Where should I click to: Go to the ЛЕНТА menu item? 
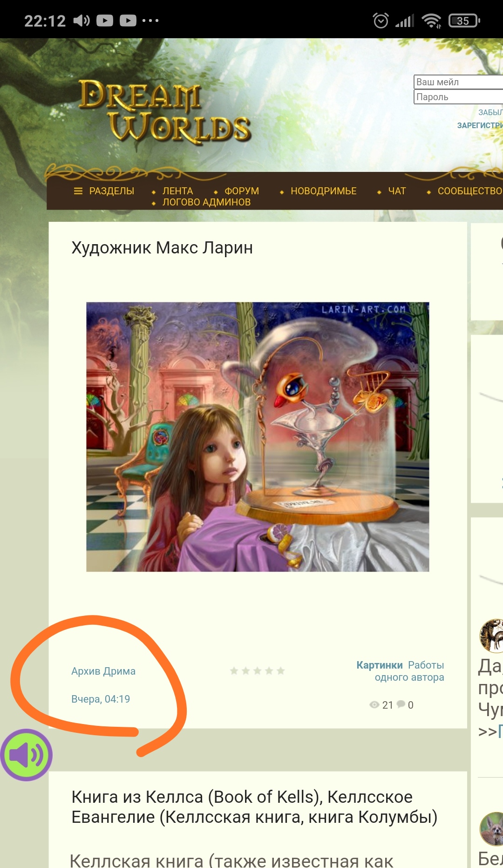pos(177,191)
